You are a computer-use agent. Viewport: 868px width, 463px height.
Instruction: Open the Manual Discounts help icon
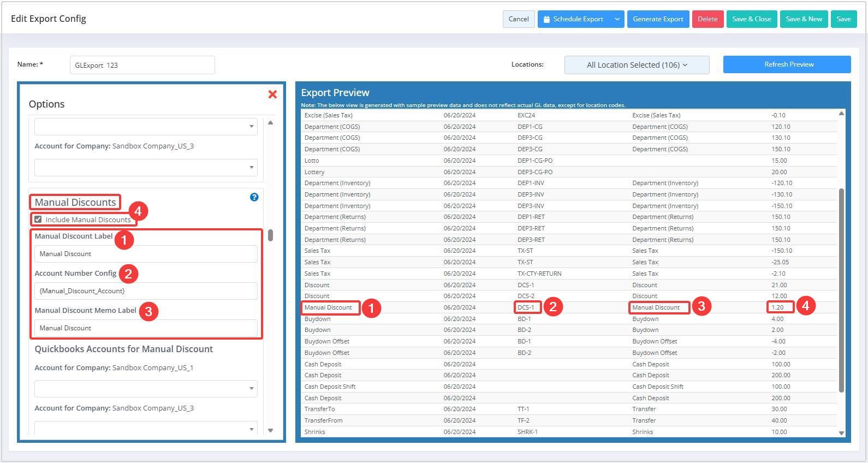tap(254, 197)
